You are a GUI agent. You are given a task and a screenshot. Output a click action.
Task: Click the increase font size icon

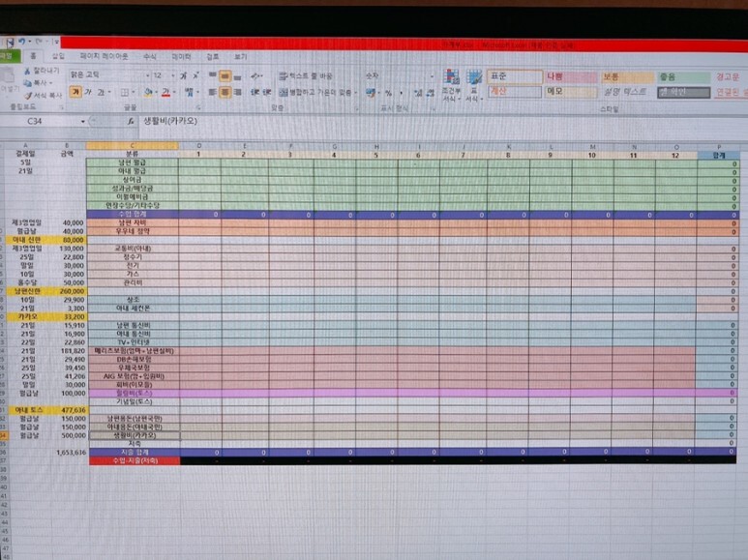point(183,75)
